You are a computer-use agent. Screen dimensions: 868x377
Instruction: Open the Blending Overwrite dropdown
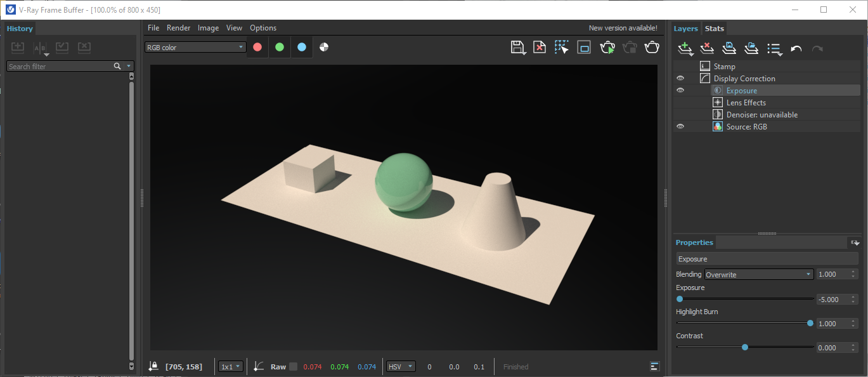759,274
